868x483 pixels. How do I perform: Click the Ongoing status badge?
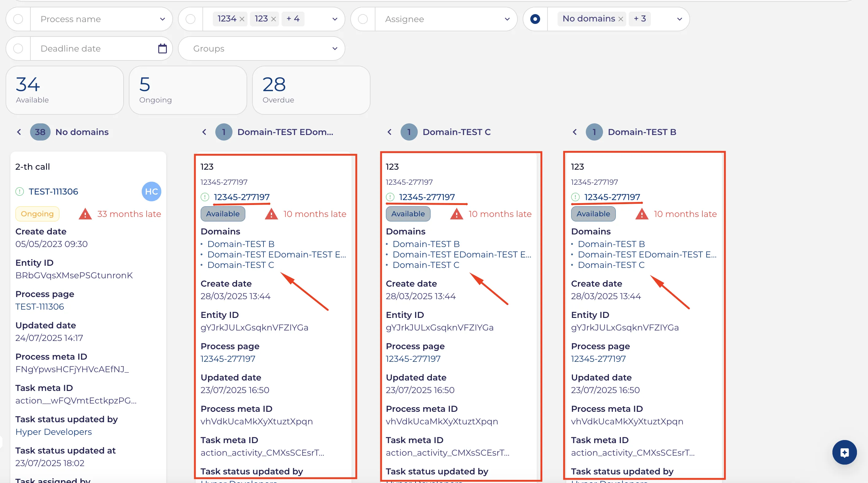(x=37, y=214)
